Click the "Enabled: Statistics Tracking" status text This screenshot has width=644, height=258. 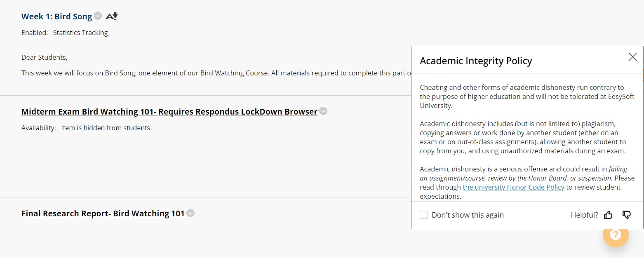pos(64,33)
